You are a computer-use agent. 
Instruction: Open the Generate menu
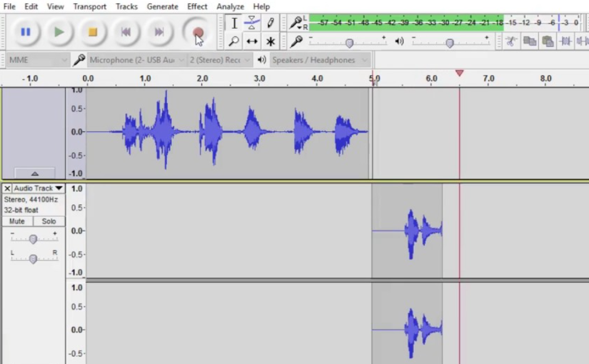coord(163,6)
